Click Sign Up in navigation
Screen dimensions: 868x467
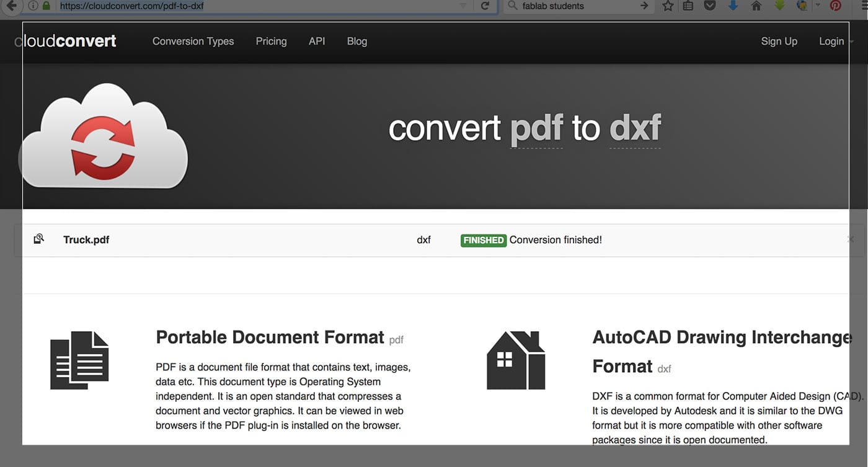(x=779, y=41)
